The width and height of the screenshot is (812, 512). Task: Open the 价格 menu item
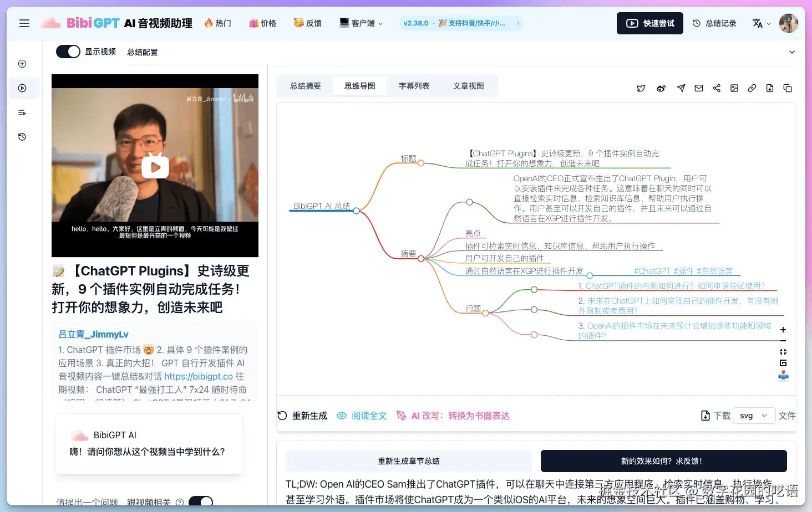pyautogui.click(x=263, y=23)
